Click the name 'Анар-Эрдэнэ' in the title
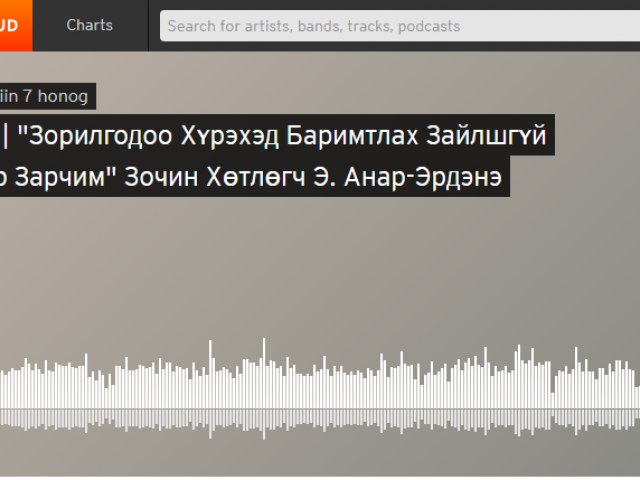The height and width of the screenshot is (480, 640). point(423,178)
